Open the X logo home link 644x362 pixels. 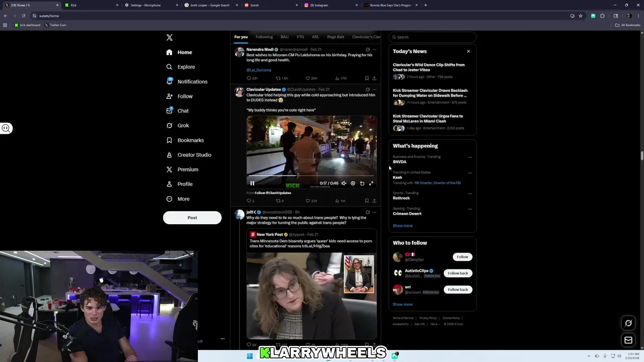170,38
